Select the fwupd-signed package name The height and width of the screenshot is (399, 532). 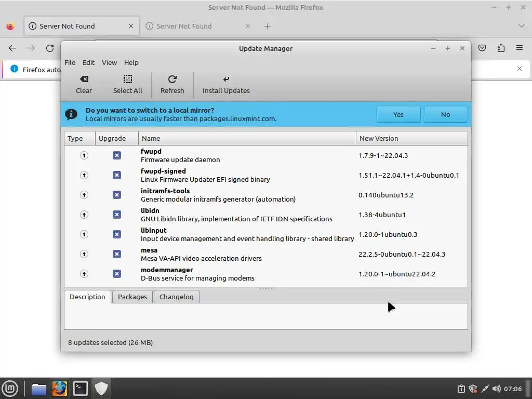163,171
